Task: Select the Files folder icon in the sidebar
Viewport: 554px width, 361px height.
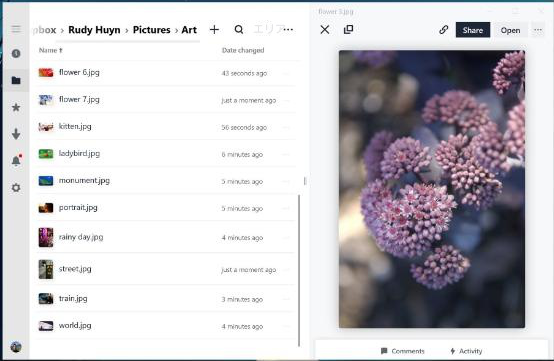Action: click(16, 81)
